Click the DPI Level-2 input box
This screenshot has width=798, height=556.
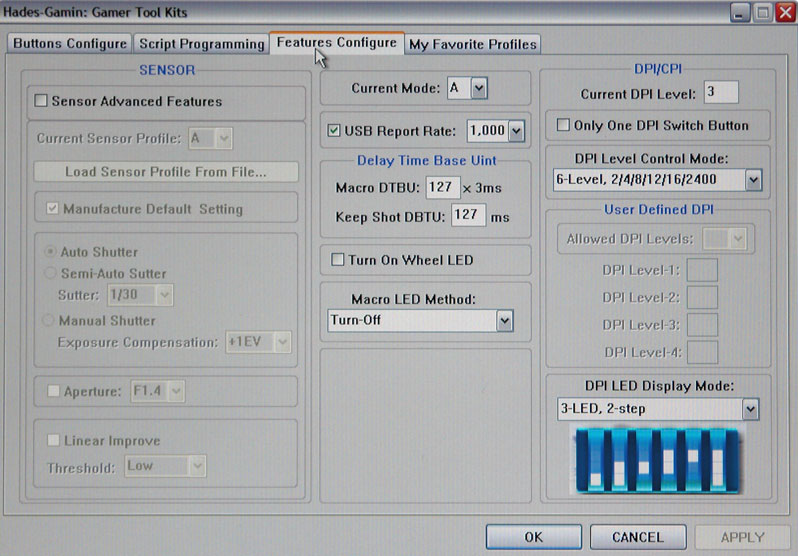pyautogui.click(x=702, y=297)
